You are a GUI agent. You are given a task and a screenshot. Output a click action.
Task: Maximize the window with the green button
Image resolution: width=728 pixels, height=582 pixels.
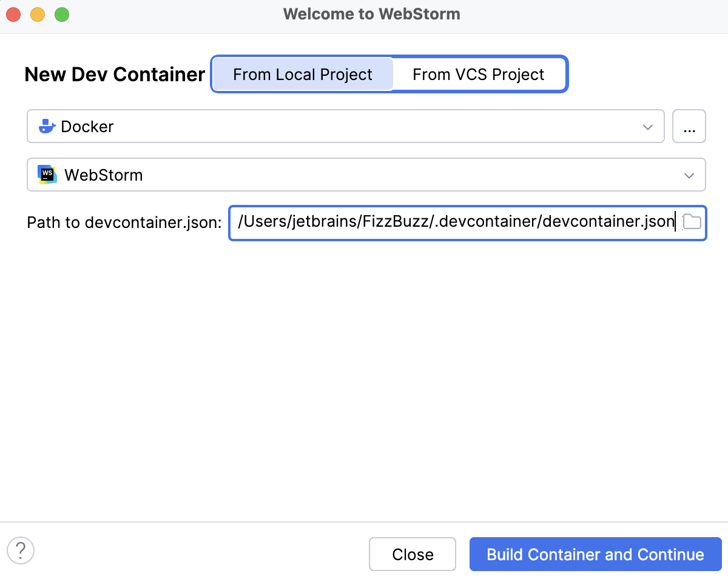tap(61, 14)
